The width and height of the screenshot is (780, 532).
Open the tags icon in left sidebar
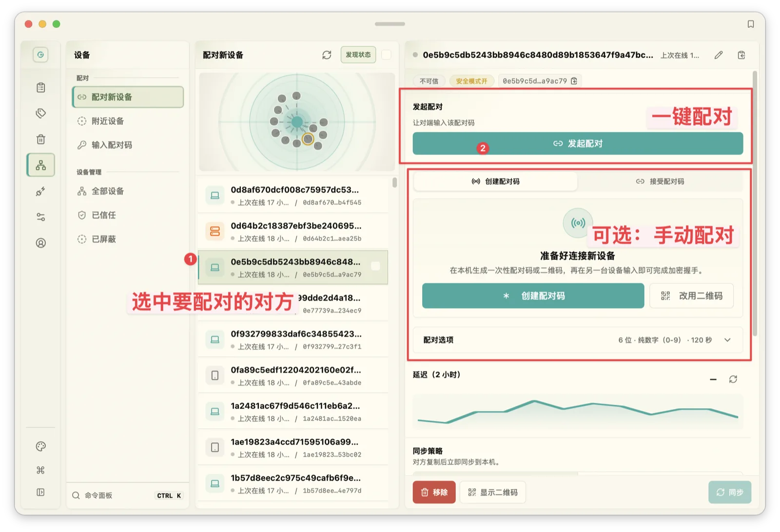tap(41, 113)
